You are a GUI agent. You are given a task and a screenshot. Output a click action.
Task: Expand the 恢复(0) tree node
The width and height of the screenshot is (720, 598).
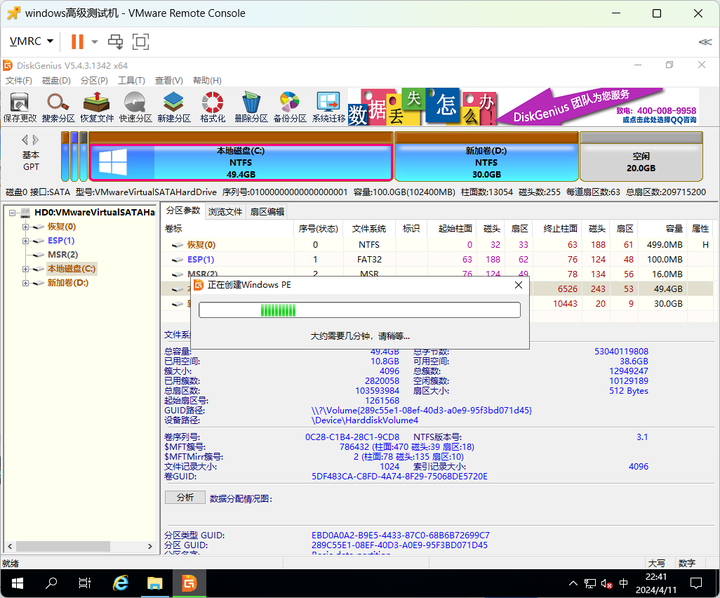point(26,227)
